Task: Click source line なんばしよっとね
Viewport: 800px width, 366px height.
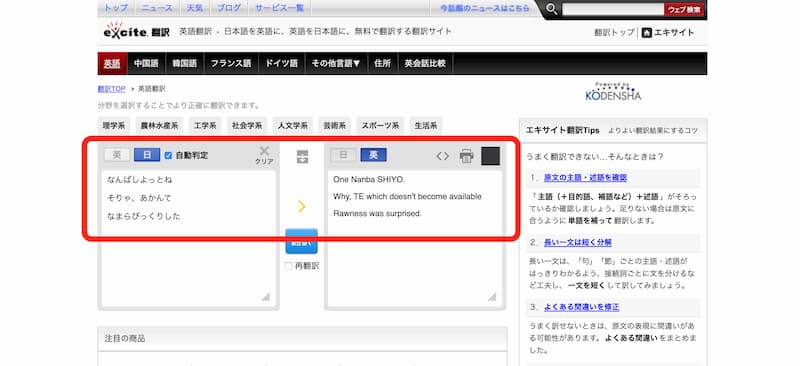Action: tap(139, 180)
